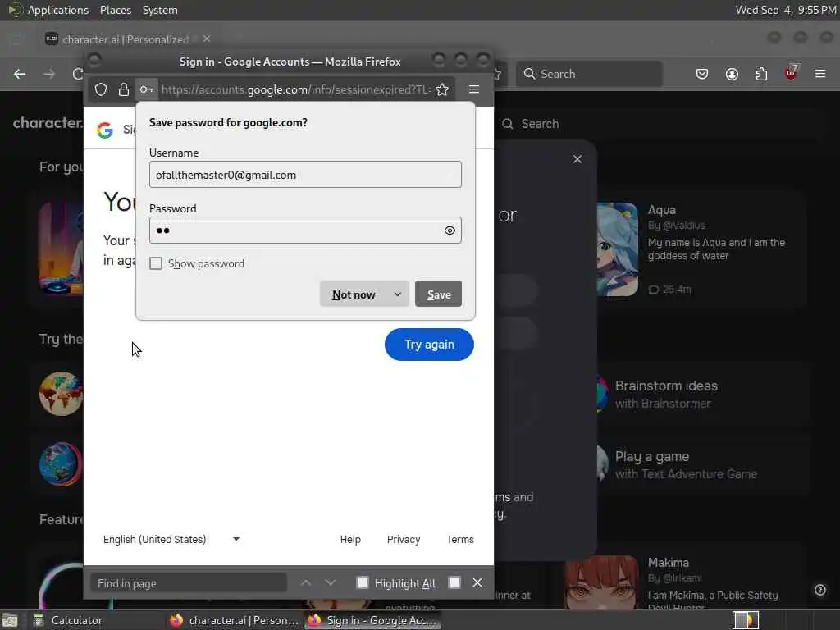Click the help question mark icon on character.ai

coord(820,590)
